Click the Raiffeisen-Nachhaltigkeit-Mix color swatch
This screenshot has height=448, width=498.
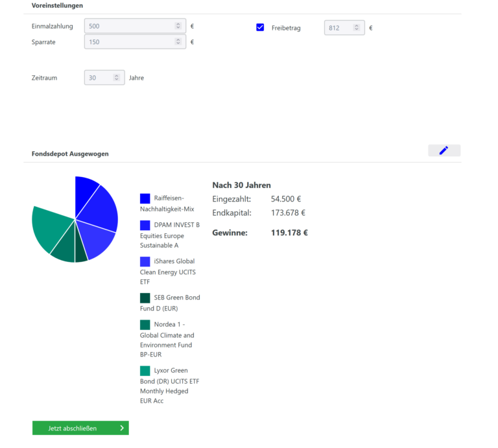145,198
